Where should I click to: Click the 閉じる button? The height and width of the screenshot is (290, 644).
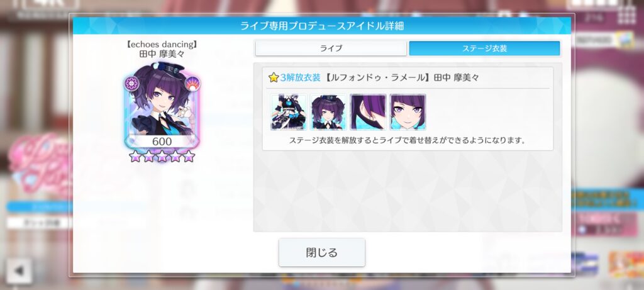pyautogui.click(x=321, y=252)
